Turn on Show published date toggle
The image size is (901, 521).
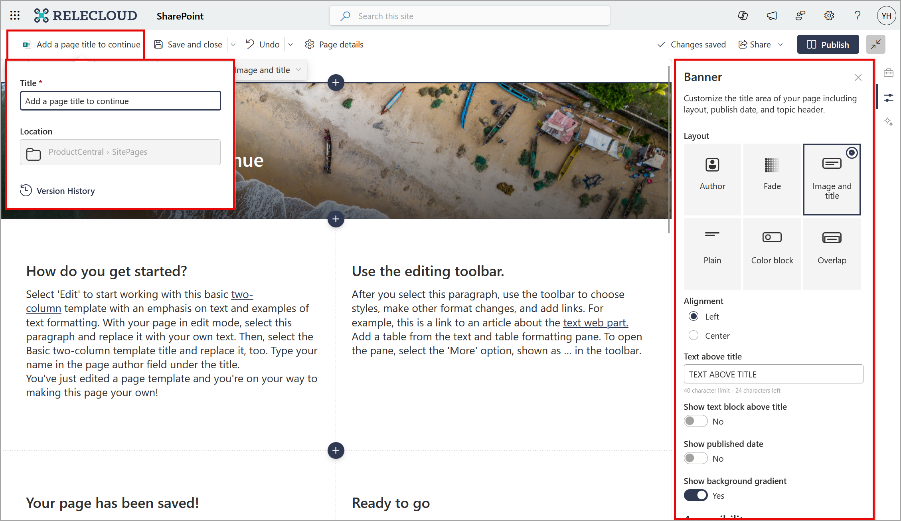(695, 458)
